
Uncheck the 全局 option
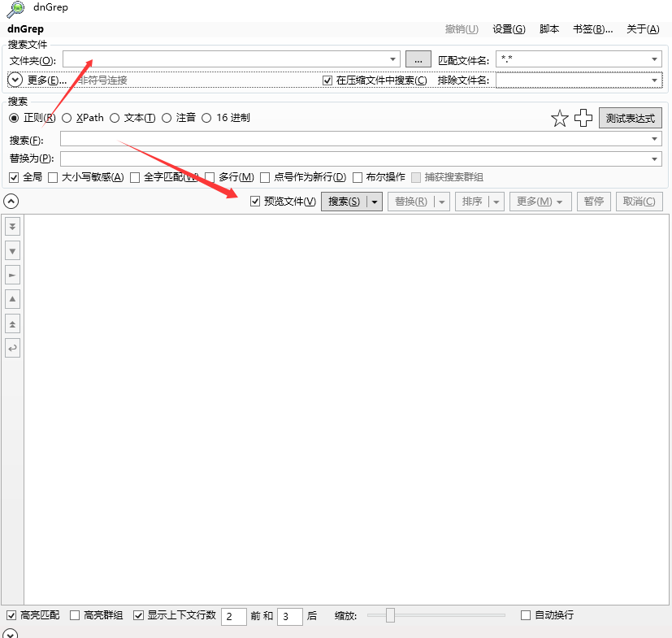point(14,177)
